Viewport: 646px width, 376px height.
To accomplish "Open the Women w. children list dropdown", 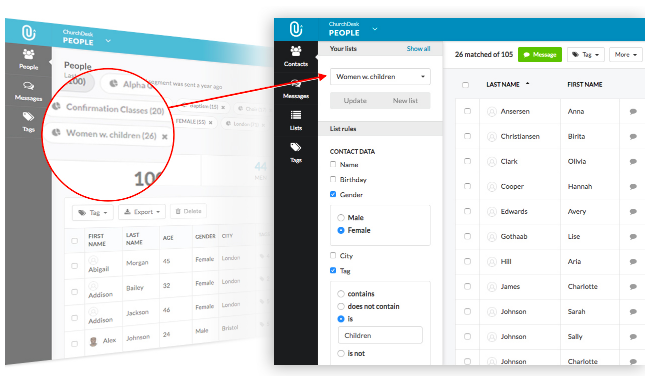I will click(380, 77).
